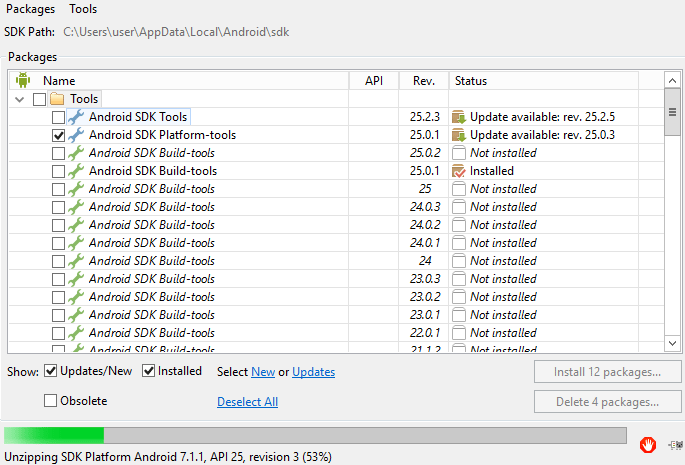Open the Packages menu
The image size is (685, 465).
tap(30, 9)
